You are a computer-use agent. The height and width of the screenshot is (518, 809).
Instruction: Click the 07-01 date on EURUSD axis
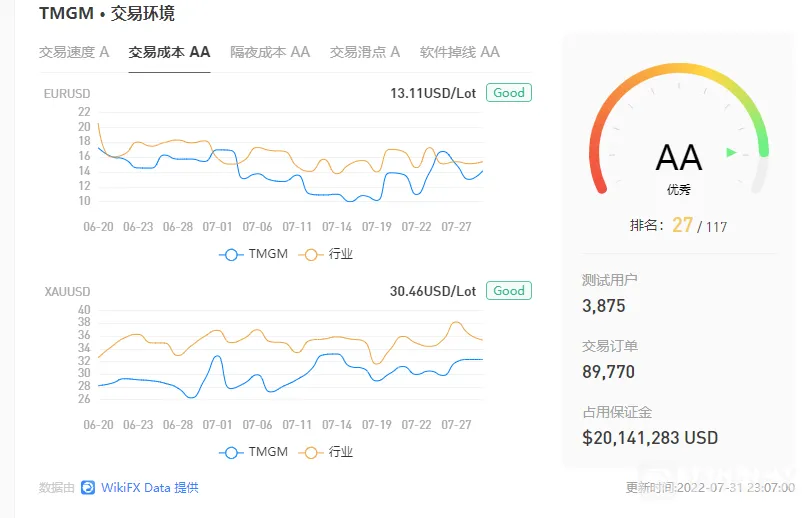(x=217, y=227)
